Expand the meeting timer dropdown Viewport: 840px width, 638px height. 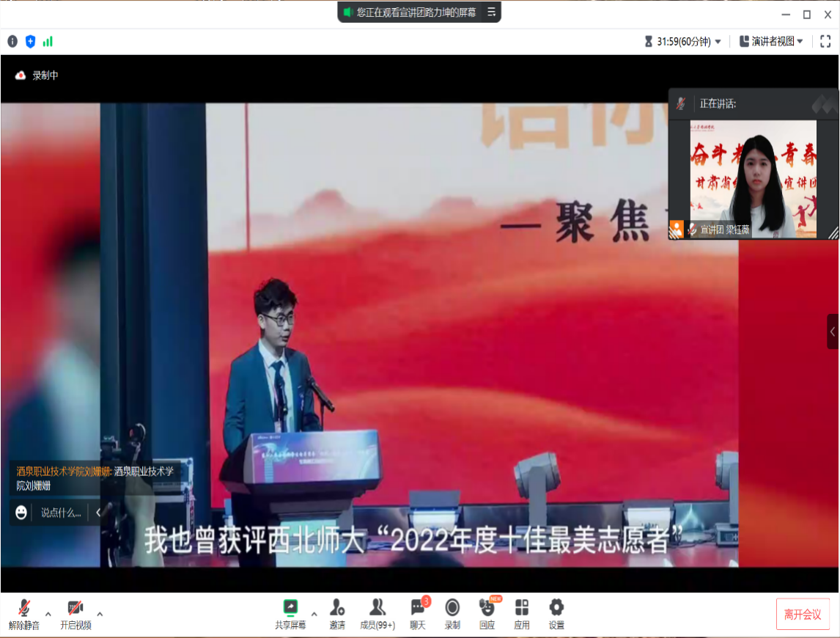(x=718, y=42)
